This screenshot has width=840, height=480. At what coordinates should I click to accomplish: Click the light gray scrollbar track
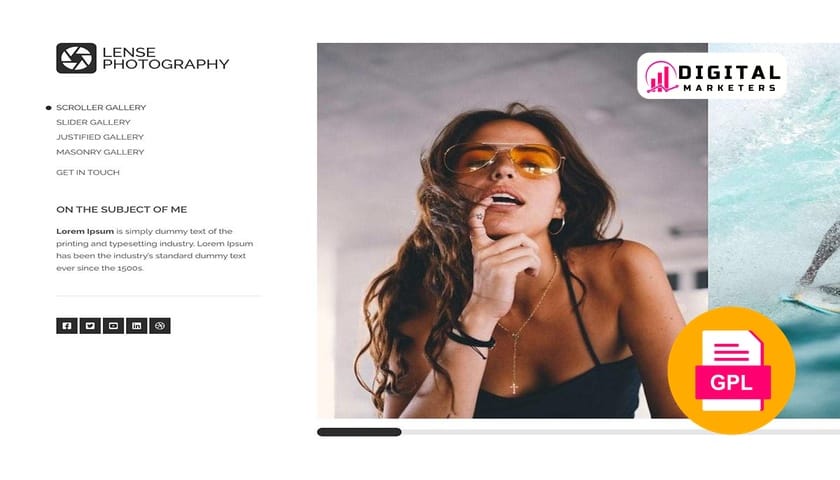(620, 432)
